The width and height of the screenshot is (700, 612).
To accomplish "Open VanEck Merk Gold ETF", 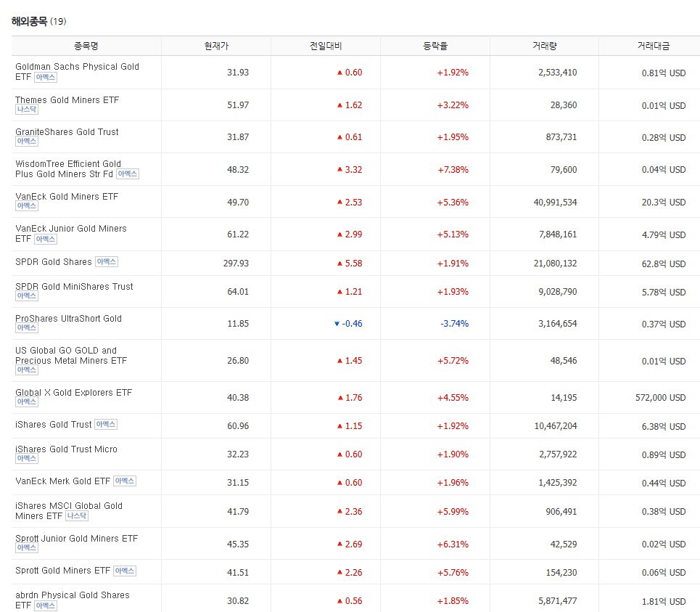I will pos(62,481).
